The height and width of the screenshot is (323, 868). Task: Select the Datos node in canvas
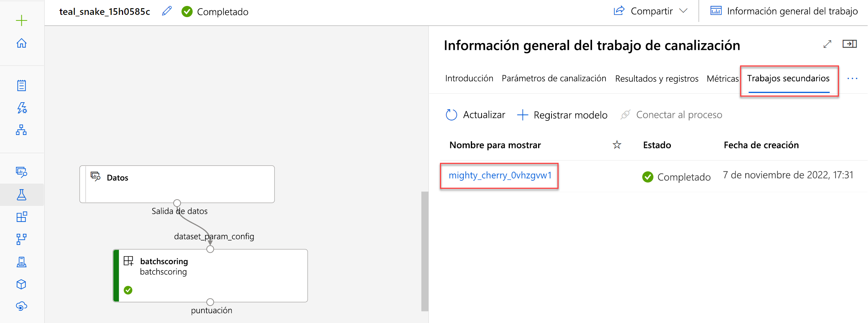click(x=177, y=184)
